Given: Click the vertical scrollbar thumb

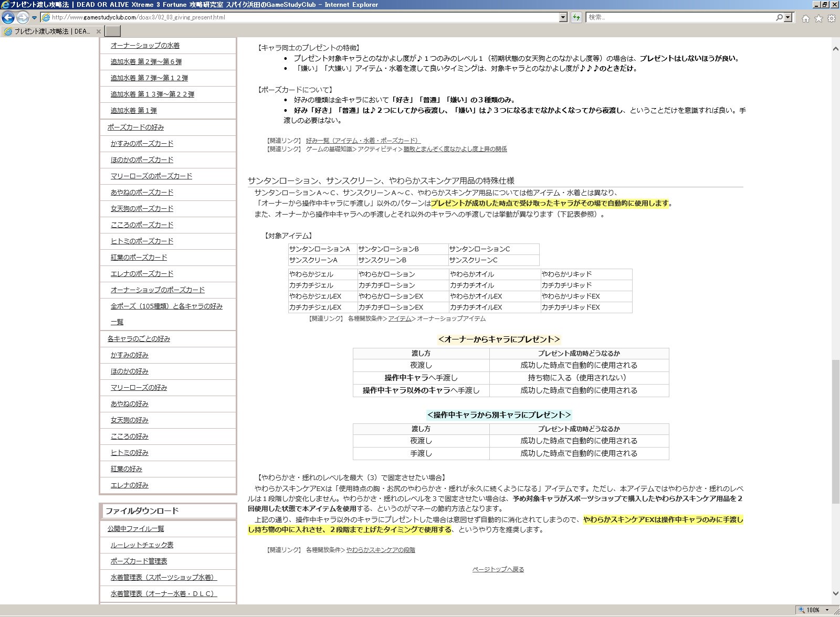Looking at the screenshot, I should tap(835, 432).
